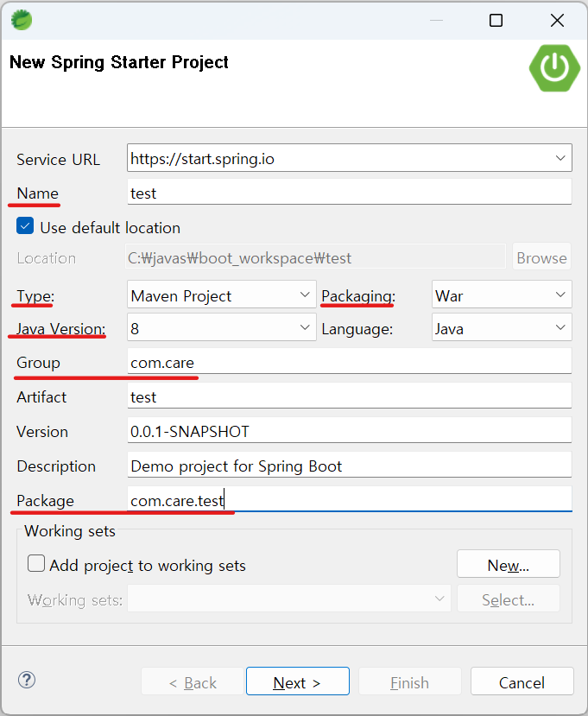This screenshot has height=716, width=588.
Task: Click the Service URL label
Action: click(58, 160)
